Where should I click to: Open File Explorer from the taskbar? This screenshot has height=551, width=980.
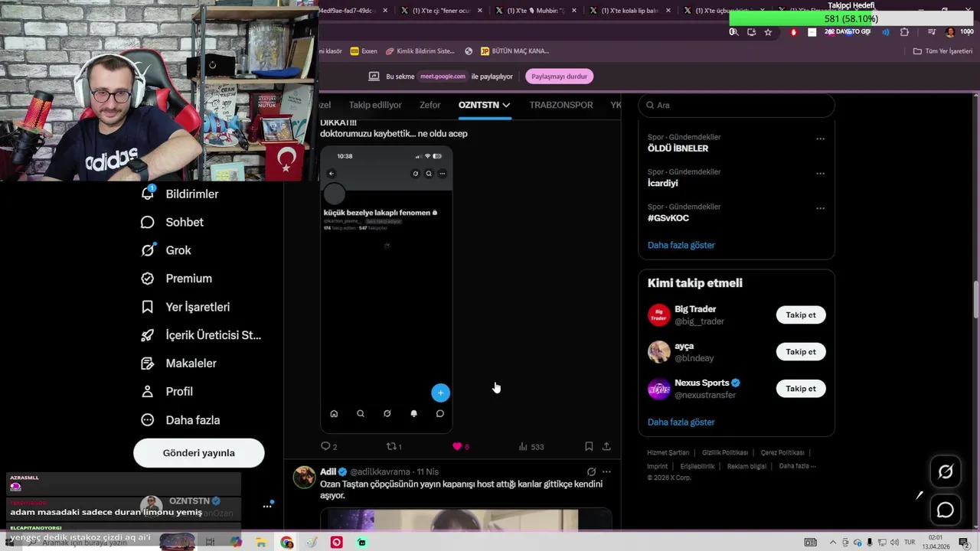[261, 543]
